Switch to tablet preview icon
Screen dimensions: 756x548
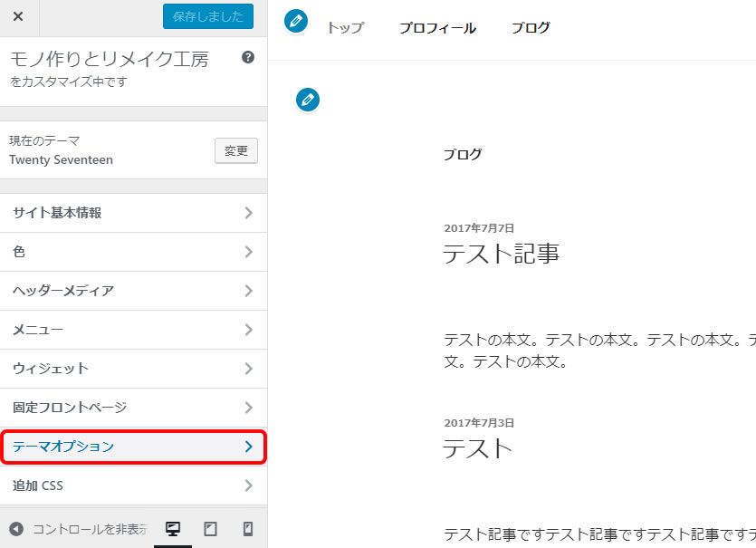point(210,529)
